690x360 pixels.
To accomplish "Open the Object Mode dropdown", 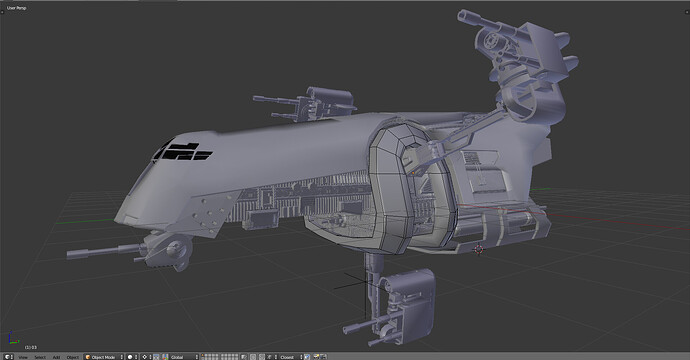I will coord(104,357).
